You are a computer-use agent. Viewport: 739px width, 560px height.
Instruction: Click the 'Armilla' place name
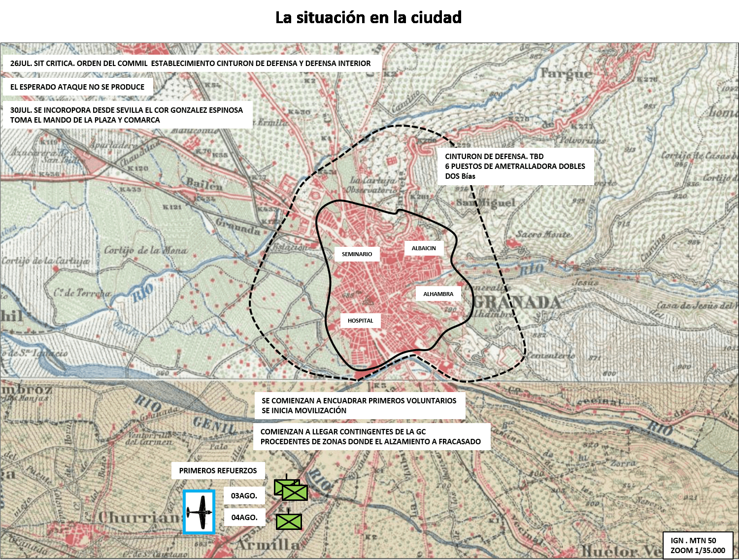[x=269, y=545]
